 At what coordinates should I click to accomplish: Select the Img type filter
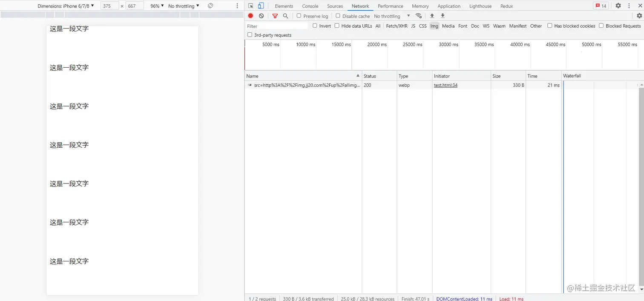tap(434, 26)
